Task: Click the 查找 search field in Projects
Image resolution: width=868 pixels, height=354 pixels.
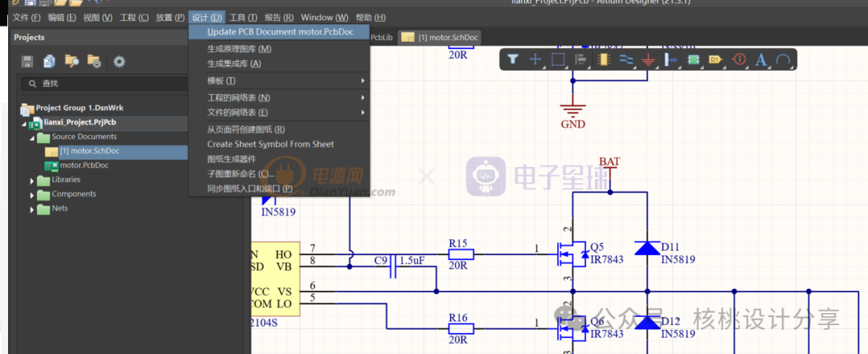Action: [x=105, y=83]
